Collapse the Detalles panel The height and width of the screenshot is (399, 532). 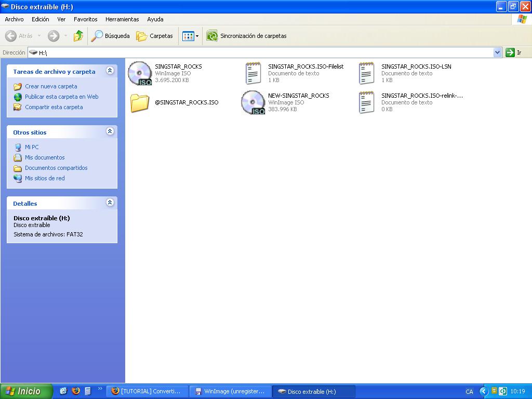click(110, 203)
